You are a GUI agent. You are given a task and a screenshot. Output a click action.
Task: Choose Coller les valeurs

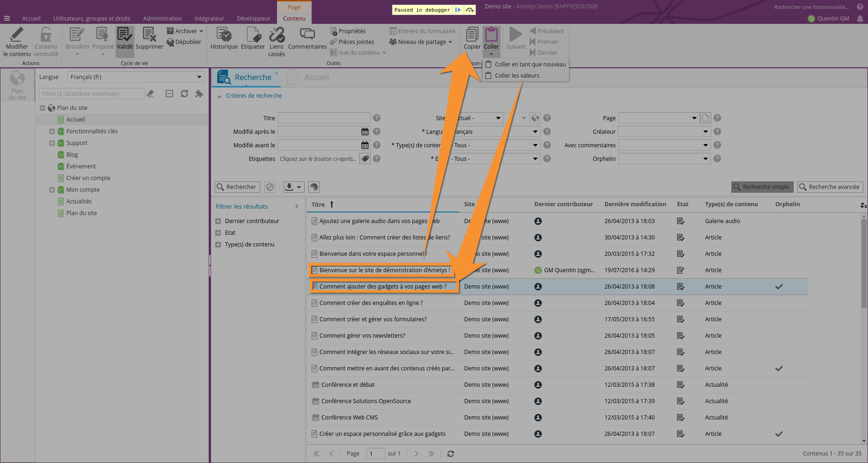526,76
